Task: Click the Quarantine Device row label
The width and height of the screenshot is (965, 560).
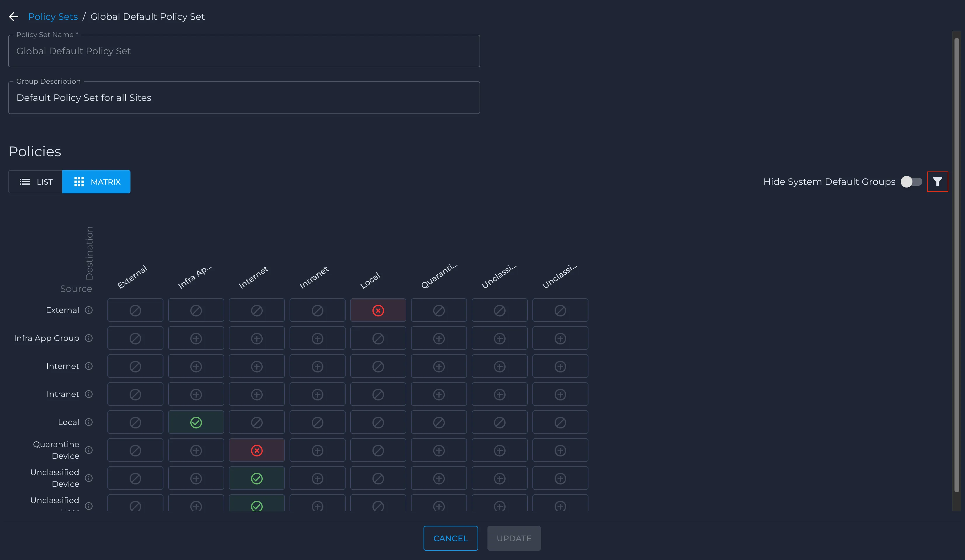Action: [56, 450]
